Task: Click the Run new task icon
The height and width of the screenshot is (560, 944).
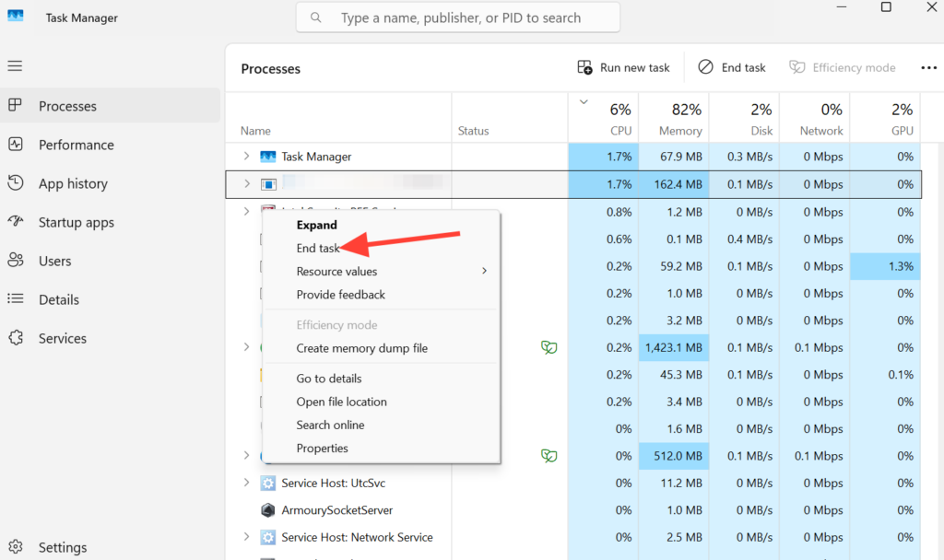Action: (584, 67)
